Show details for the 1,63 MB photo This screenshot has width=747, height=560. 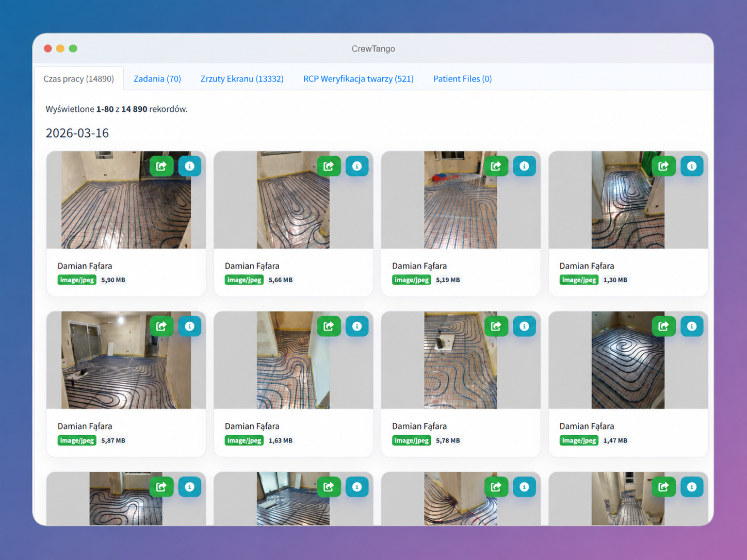pyautogui.click(x=357, y=326)
